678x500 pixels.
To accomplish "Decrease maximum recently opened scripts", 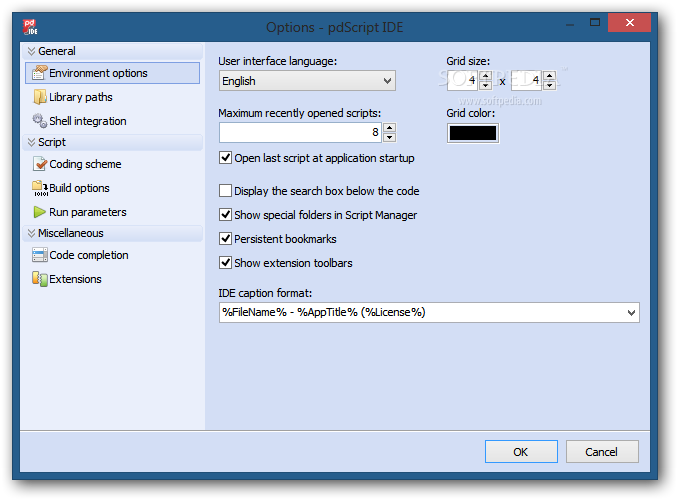I will pyautogui.click(x=390, y=137).
